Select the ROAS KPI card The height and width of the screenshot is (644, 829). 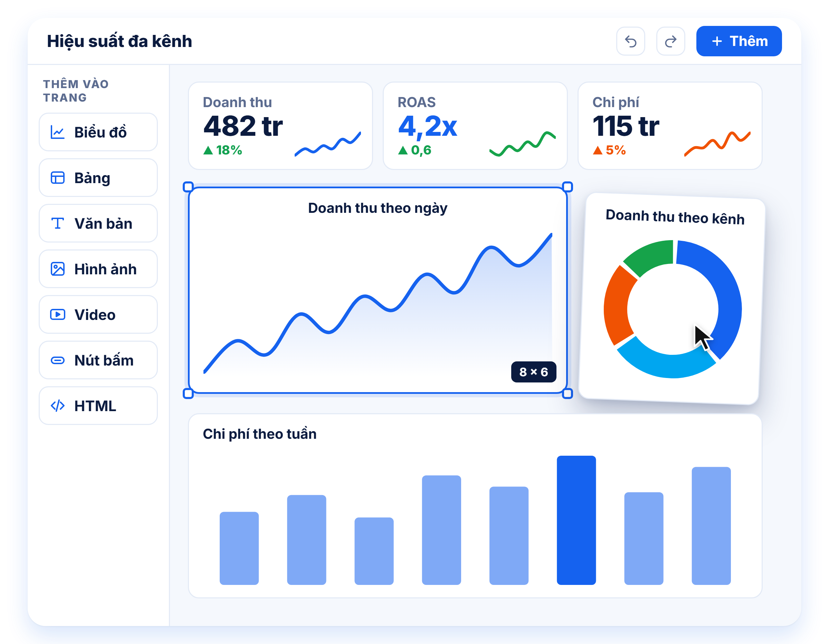475,126
